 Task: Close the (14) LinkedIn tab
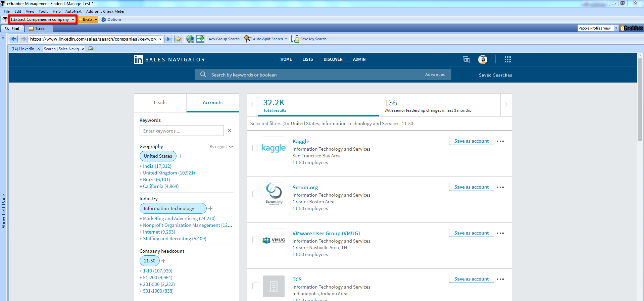[x=39, y=49]
